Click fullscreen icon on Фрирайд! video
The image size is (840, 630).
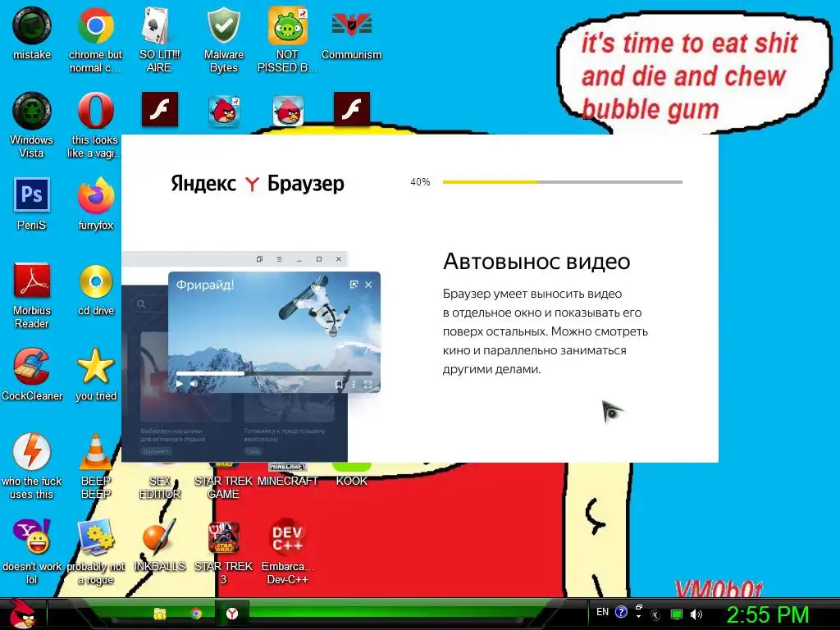tap(368, 385)
